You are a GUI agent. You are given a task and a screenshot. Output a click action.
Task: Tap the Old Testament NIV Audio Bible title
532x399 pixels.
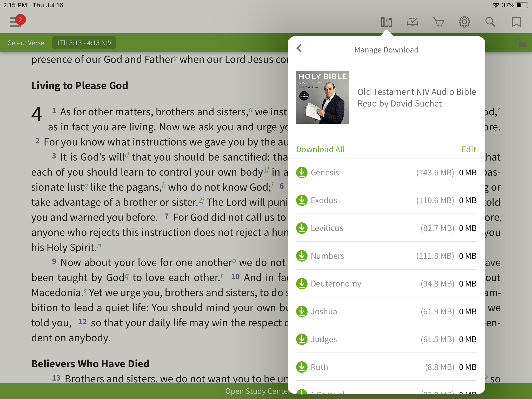coord(417,98)
